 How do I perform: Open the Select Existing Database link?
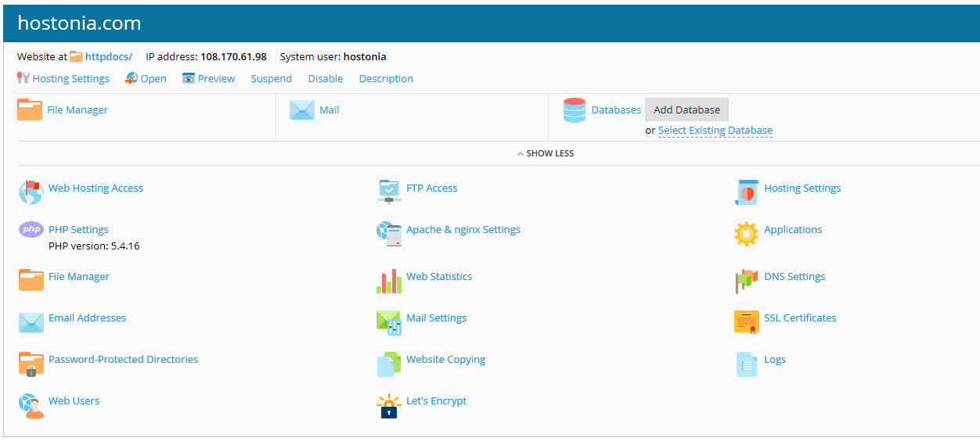tap(715, 131)
